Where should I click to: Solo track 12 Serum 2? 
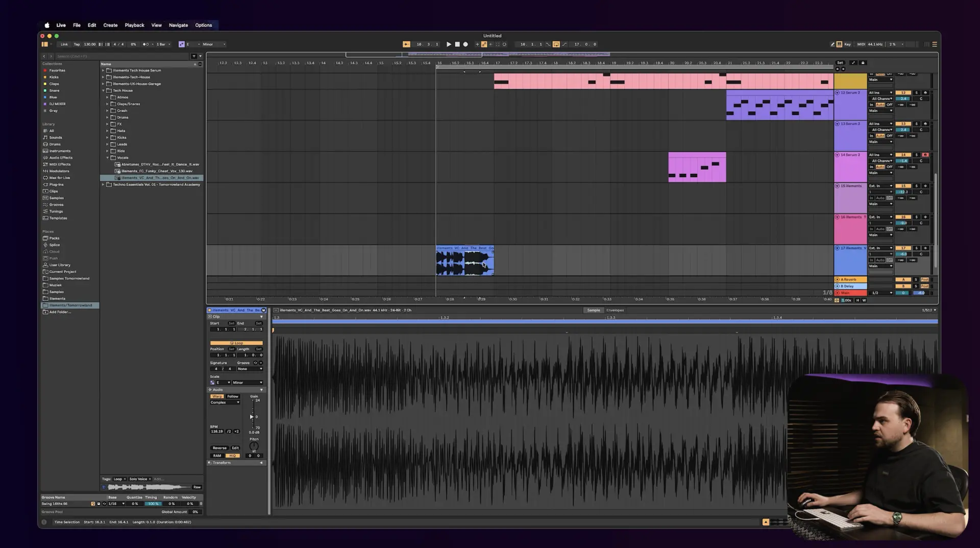[916, 93]
